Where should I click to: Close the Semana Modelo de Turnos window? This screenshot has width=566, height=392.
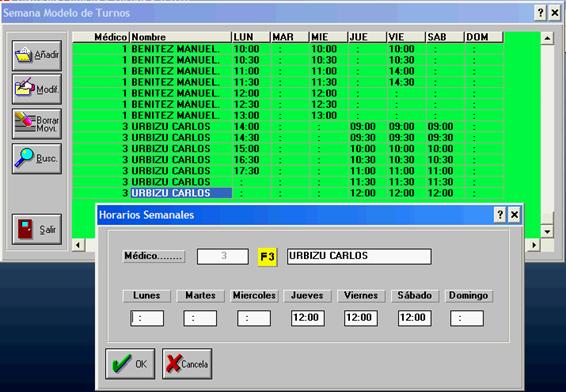pos(555,13)
